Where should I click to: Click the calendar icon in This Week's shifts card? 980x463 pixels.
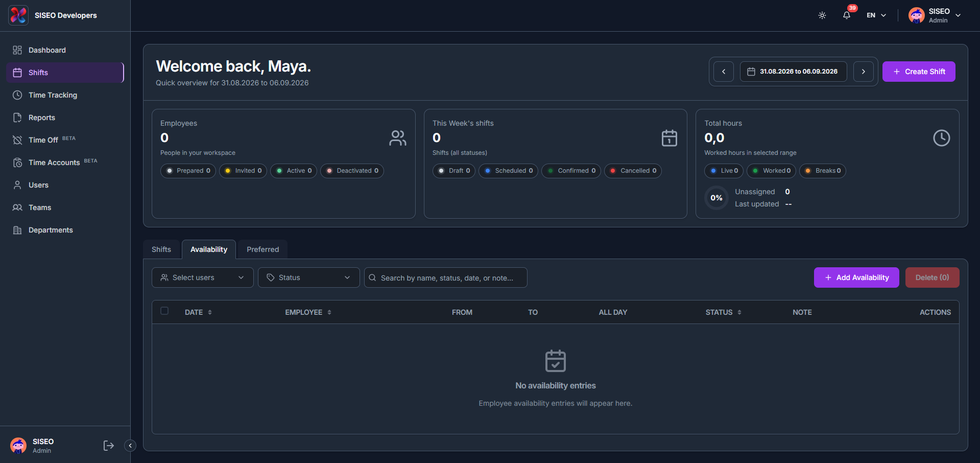(x=670, y=138)
